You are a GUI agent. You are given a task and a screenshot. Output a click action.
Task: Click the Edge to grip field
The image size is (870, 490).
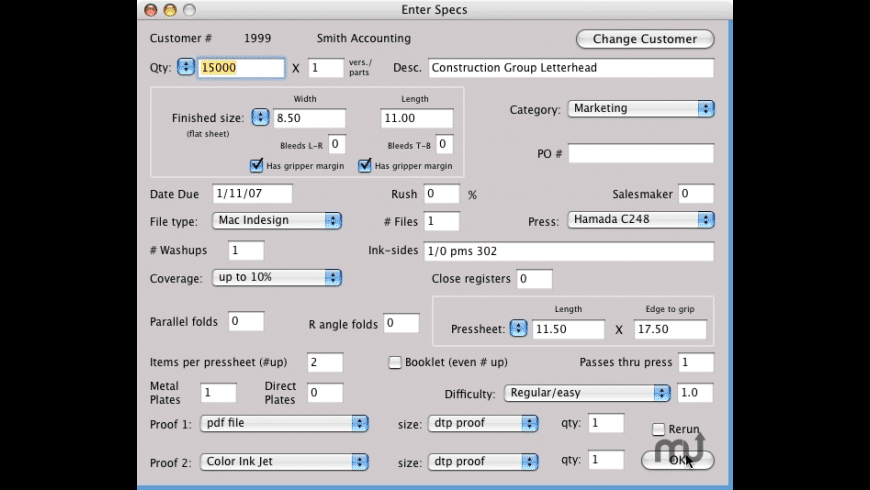[670, 329]
